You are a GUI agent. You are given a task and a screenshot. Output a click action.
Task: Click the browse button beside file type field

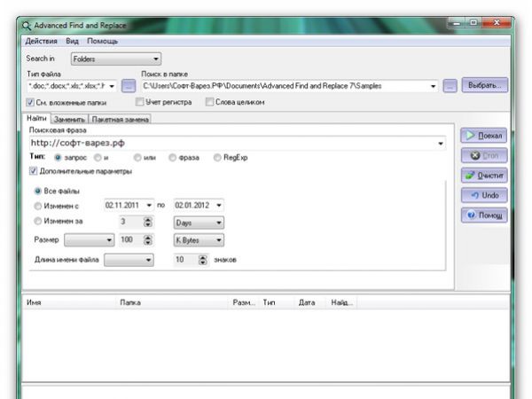129,87
